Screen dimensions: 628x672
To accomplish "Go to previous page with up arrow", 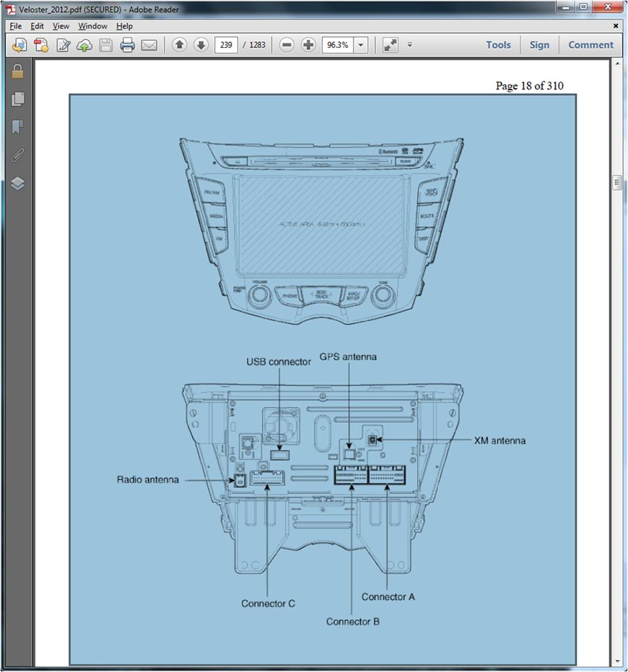I will coord(179,45).
